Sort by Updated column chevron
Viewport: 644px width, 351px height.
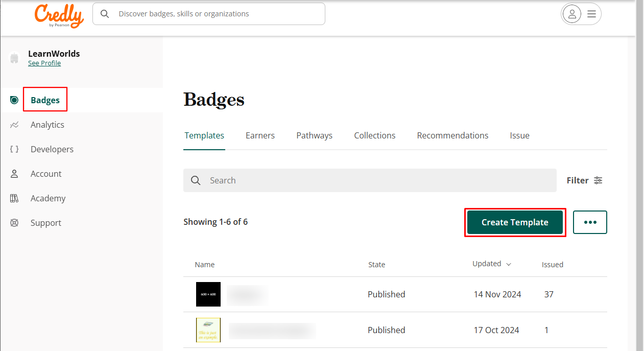coord(508,264)
